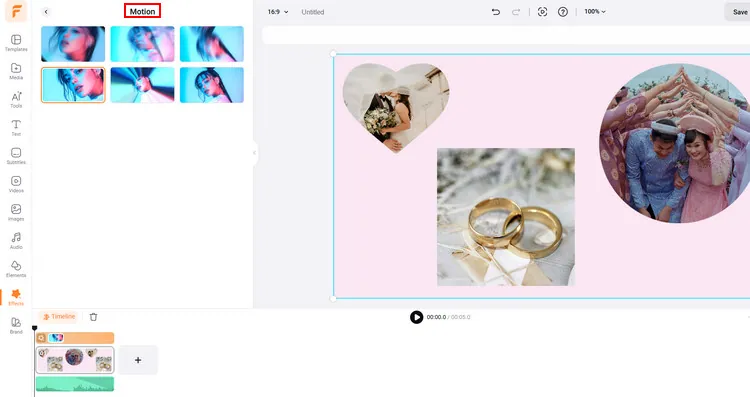Add a new scene with plus button
The height and width of the screenshot is (397, 750).
138,360
